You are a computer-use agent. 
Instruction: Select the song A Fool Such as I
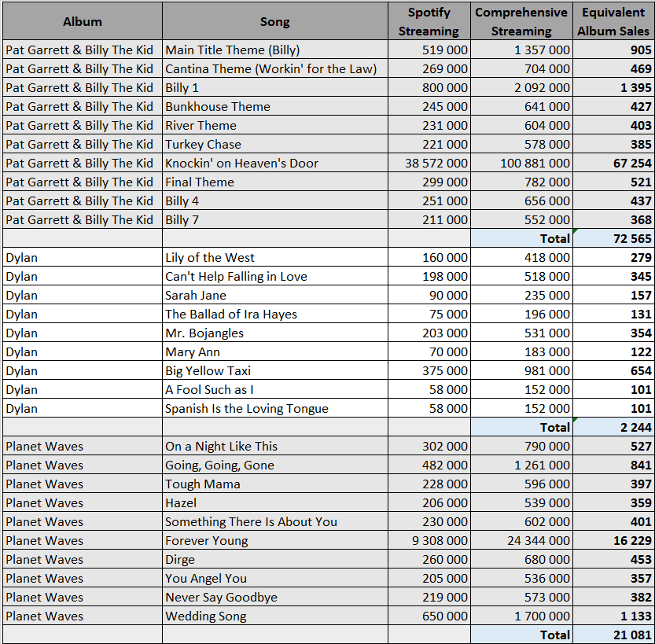275,390
